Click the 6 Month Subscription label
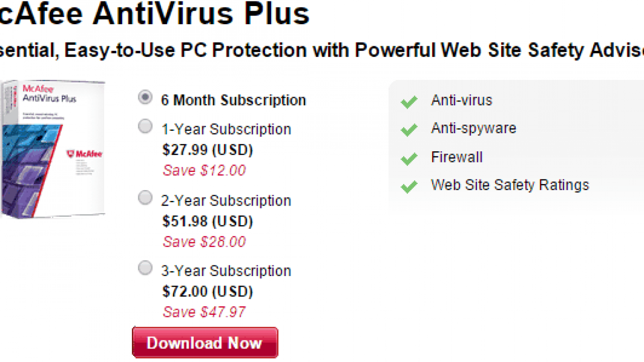This screenshot has height=362, width=644. (x=233, y=100)
